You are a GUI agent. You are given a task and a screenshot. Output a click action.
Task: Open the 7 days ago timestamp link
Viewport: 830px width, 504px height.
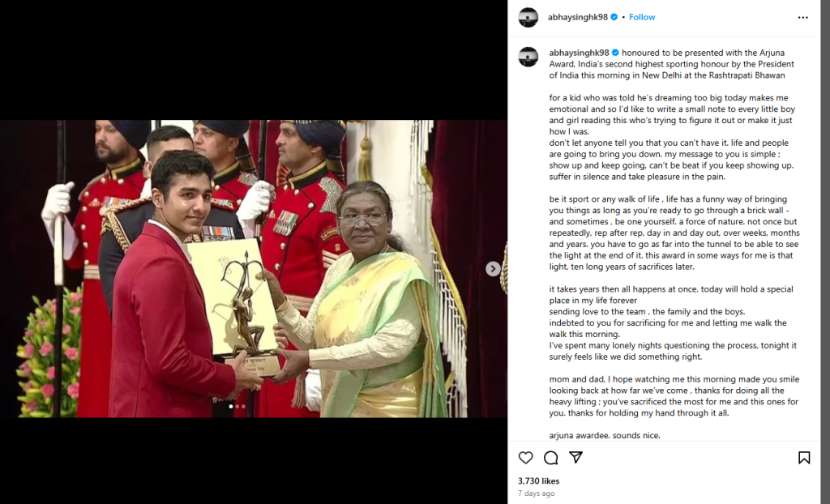coord(537,493)
